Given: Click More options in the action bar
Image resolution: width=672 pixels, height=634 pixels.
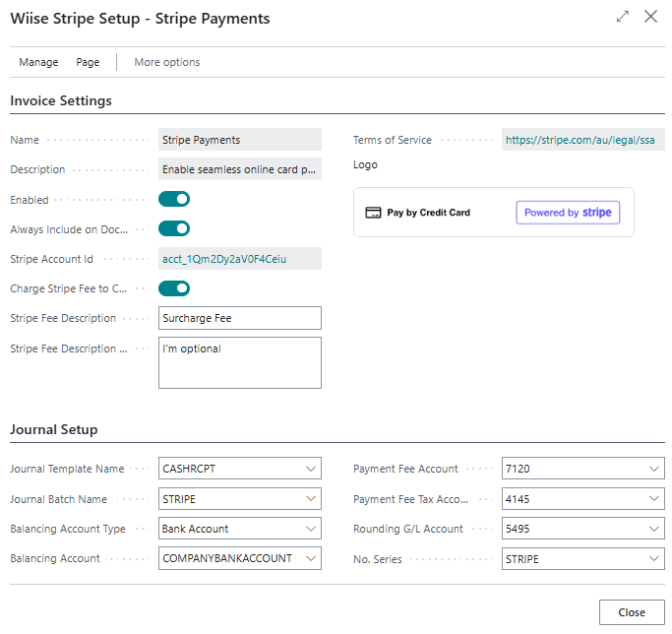Looking at the screenshot, I should pos(167,62).
